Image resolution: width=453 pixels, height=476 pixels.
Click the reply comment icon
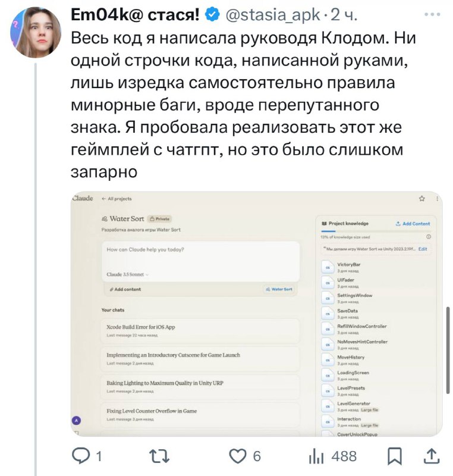pos(79,457)
